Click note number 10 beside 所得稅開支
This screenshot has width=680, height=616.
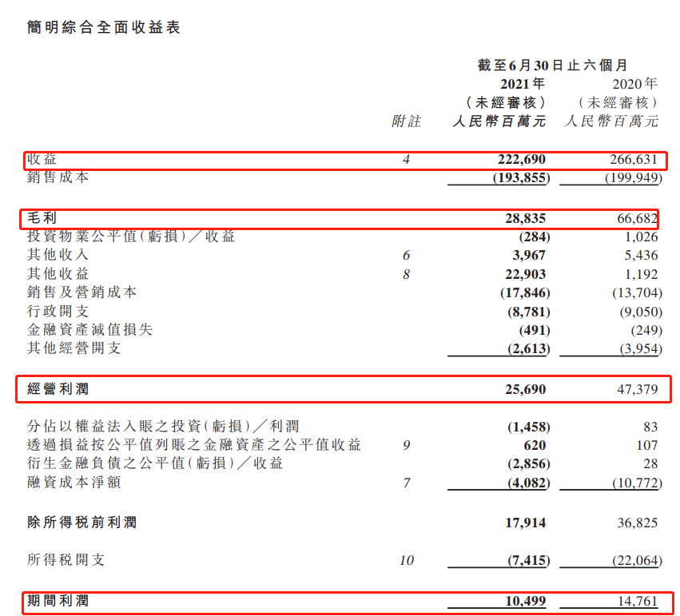407,561
